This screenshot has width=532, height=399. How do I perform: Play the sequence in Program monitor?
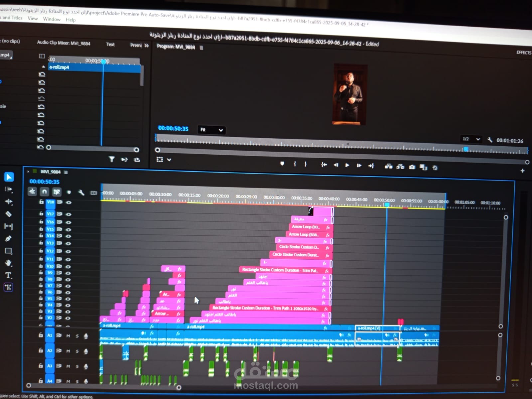click(x=347, y=165)
